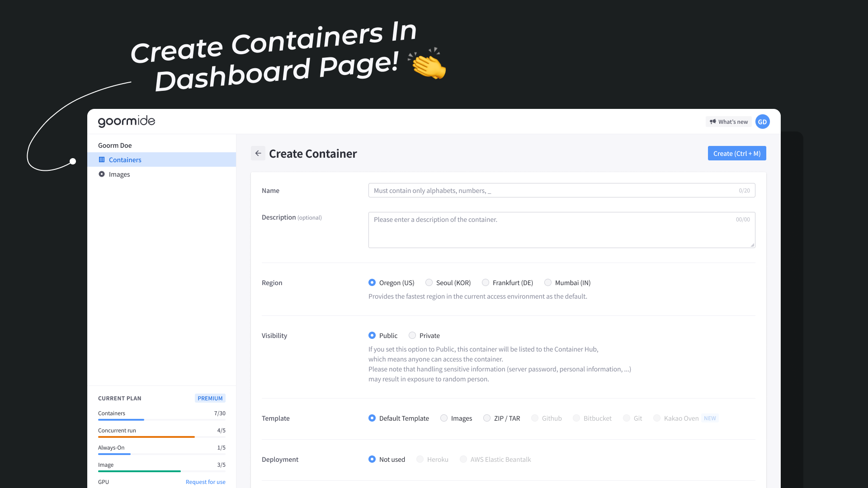The height and width of the screenshot is (488, 868).
Task: Open the Containers sidebar menu item
Action: pos(161,160)
